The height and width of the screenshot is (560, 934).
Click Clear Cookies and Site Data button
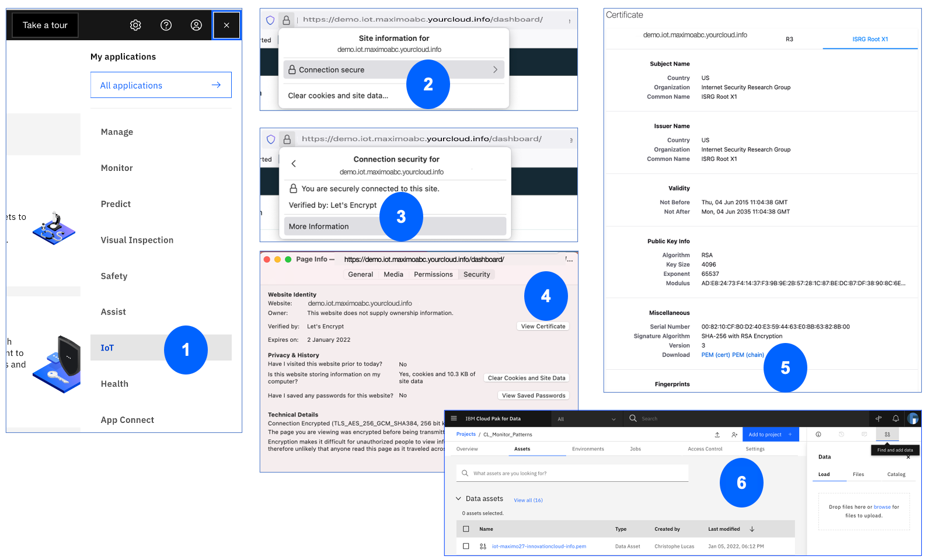[x=527, y=378]
